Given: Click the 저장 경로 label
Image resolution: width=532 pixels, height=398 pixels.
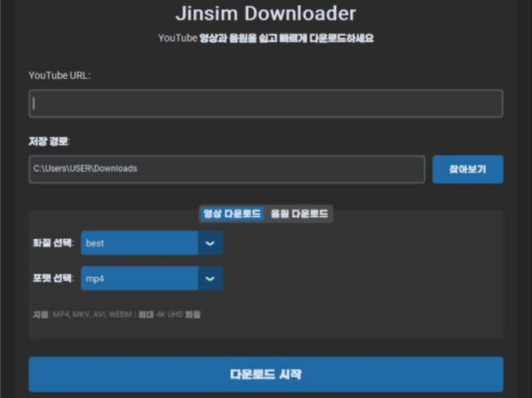Looking at the screenshot, I should click(x=49, y=141).
